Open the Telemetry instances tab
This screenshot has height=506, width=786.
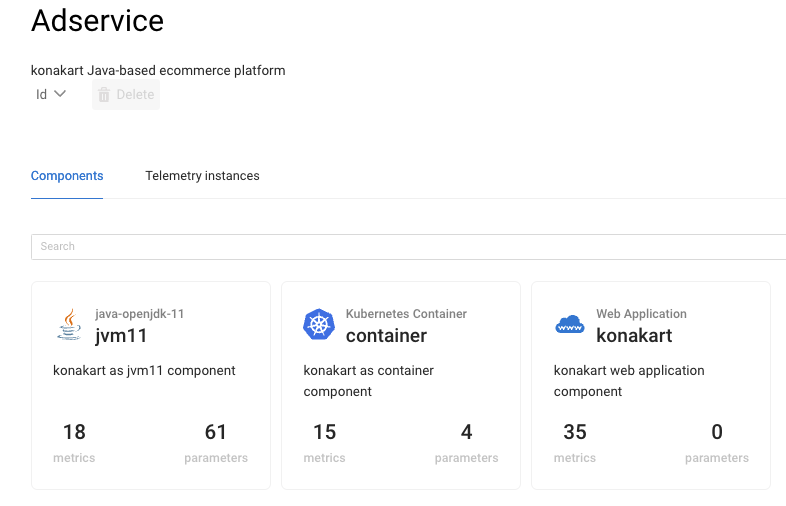[x=202, y=176]
